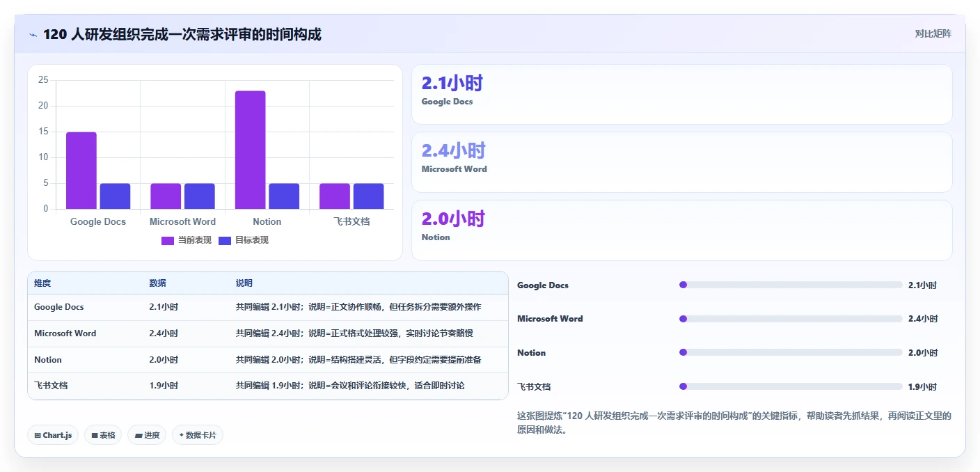Click the Google Docs progress bar track
Screen dimensions: 980x472
coord(791,285)
